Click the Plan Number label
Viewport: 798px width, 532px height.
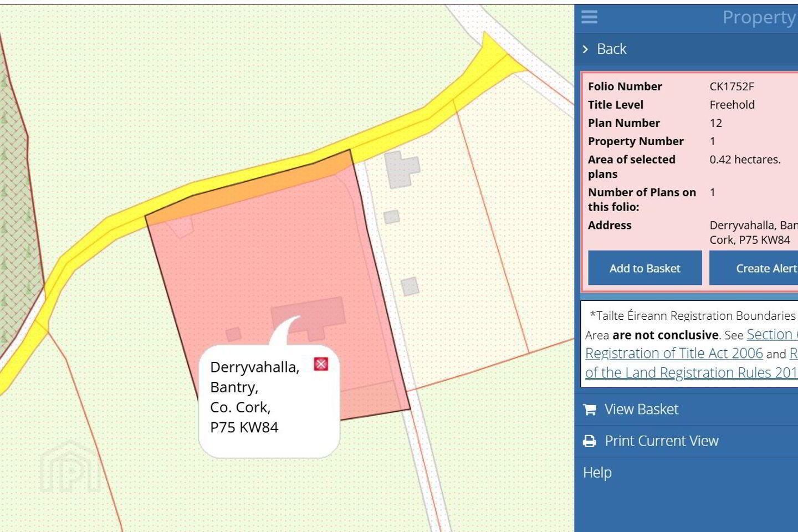click(624, 123)
